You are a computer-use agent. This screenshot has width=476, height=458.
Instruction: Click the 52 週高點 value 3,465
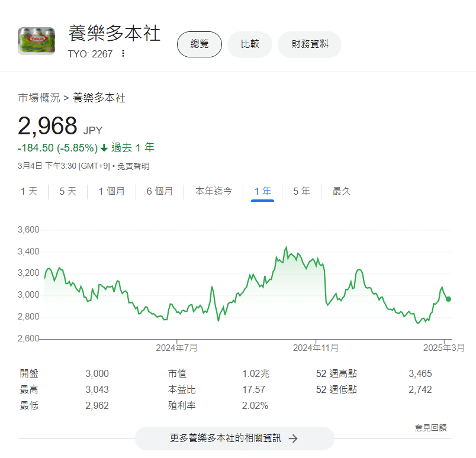[420, 373]
